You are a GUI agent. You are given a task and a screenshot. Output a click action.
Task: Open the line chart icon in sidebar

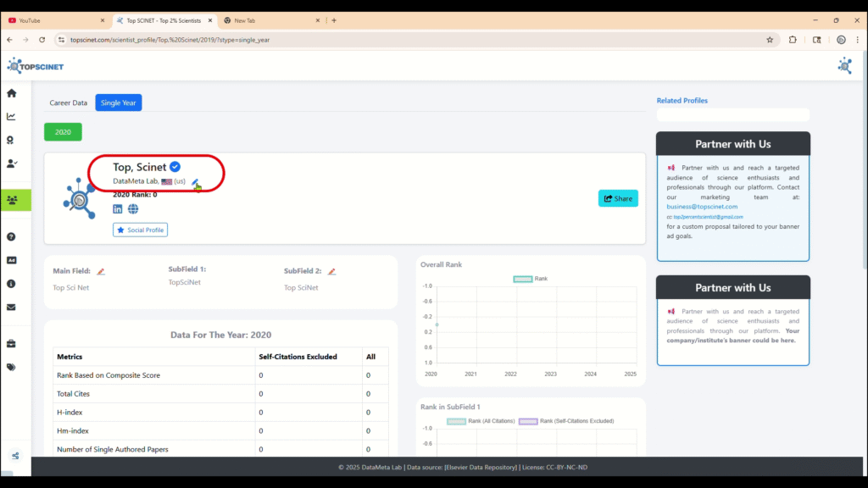(11, 117)
